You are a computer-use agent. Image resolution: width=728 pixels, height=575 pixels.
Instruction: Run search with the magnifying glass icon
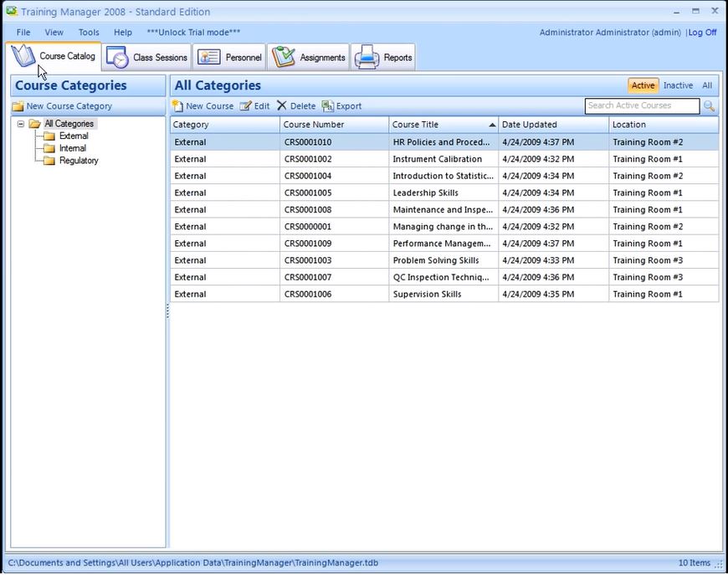708,106
